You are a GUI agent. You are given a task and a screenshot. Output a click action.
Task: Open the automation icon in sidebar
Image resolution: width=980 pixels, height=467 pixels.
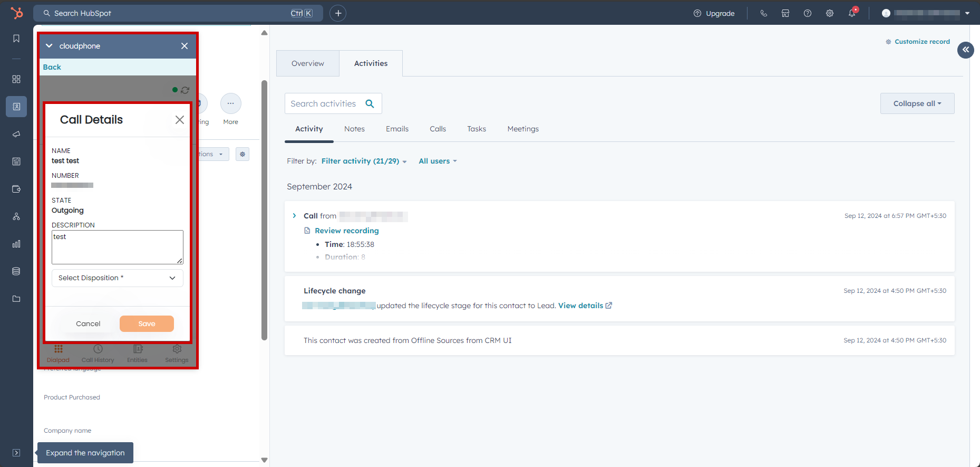pos(16,216)
